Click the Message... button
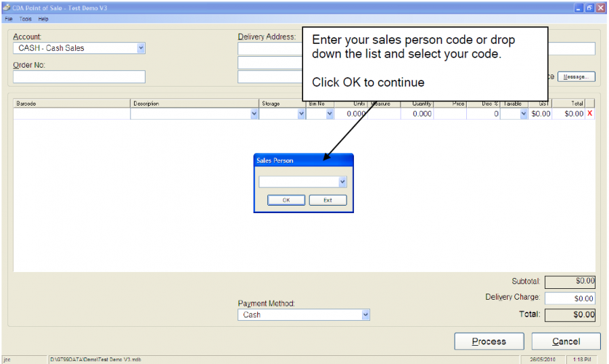 click(x=576, y=77)
